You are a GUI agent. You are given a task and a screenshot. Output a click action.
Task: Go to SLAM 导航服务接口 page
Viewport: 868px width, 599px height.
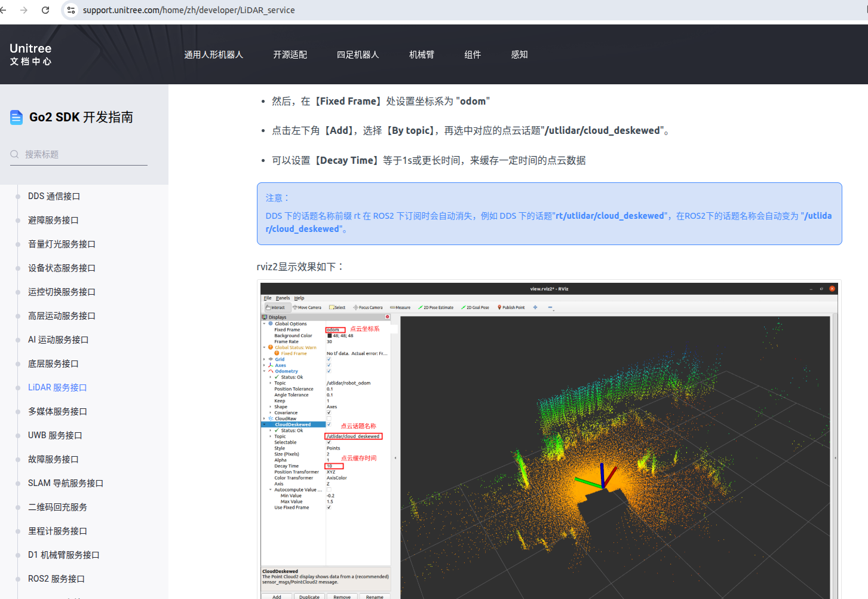click(x=66, y=483)
